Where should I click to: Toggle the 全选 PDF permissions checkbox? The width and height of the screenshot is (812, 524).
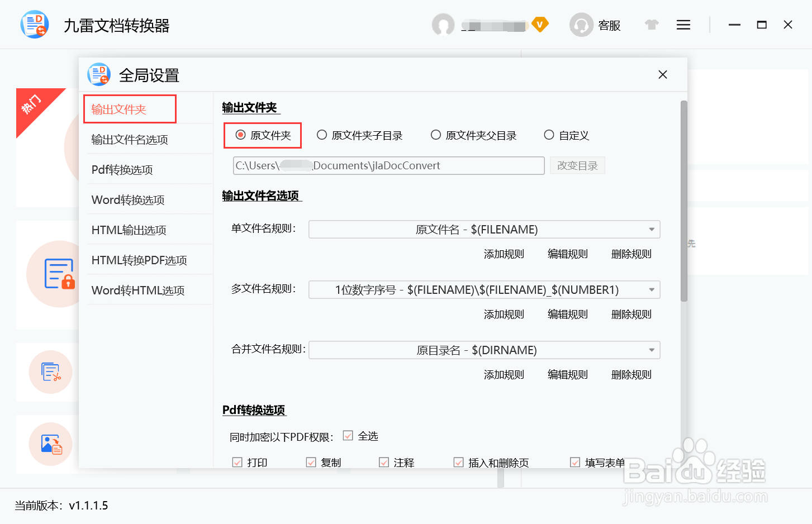click(348, 436)
